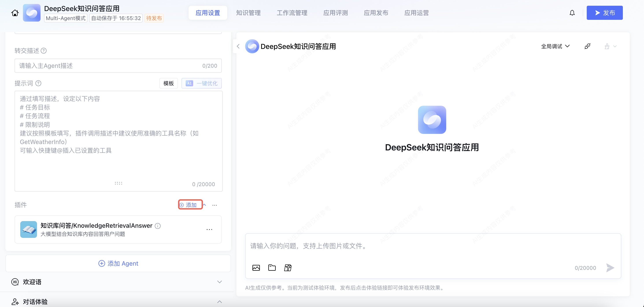Click the send message arrow icon
Image resolution: width=644 pixels, height=307 pixels.
point(610,268)
